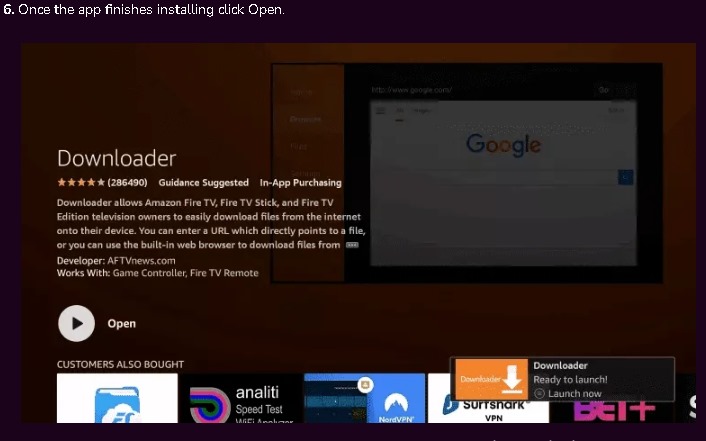Click the circular play Open button
Screen dimensions: 706x441
click(x=76, y=323)
